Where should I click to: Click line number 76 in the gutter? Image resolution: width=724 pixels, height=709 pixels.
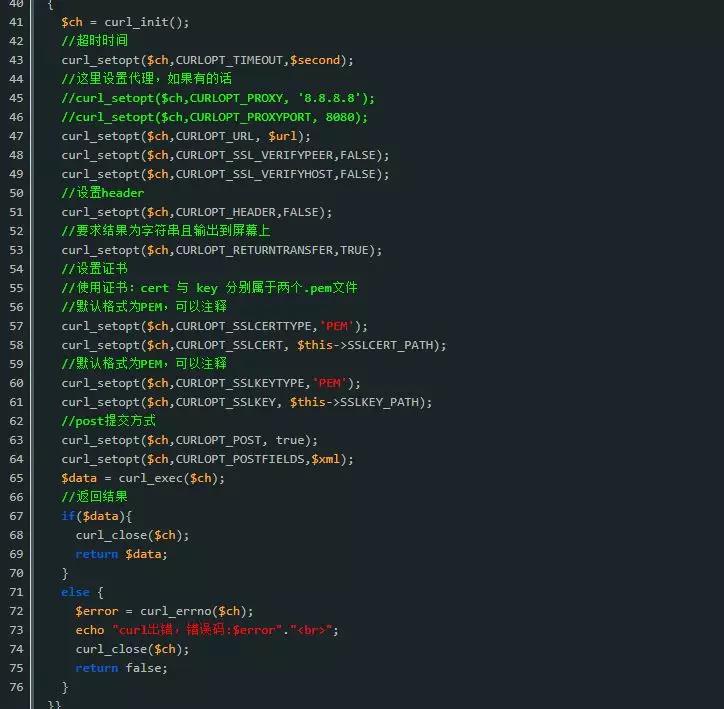coord(16,687)
